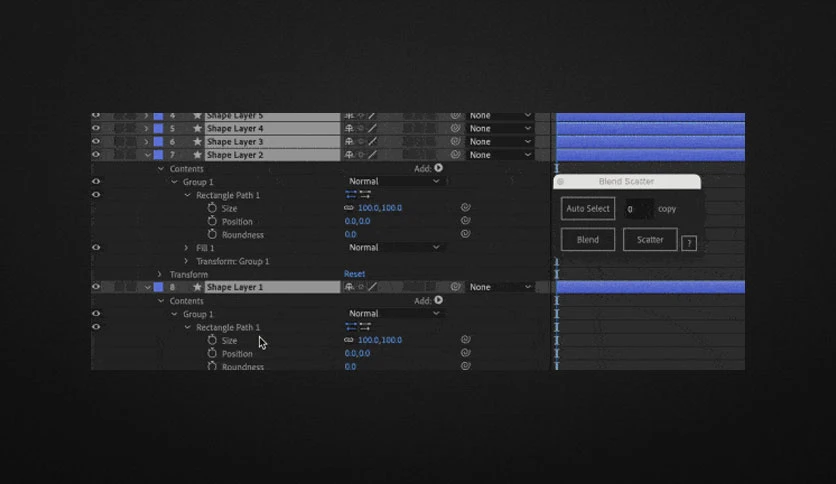Expand Shape Layer 3 properties
This screenshot has height=484, width=836.
coord(146,142)
